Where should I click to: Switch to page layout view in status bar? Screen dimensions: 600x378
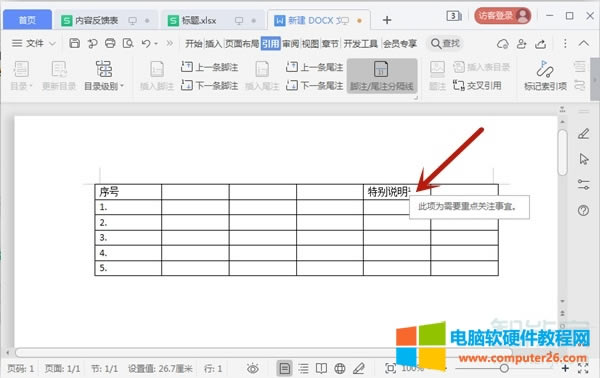(284, 368)
